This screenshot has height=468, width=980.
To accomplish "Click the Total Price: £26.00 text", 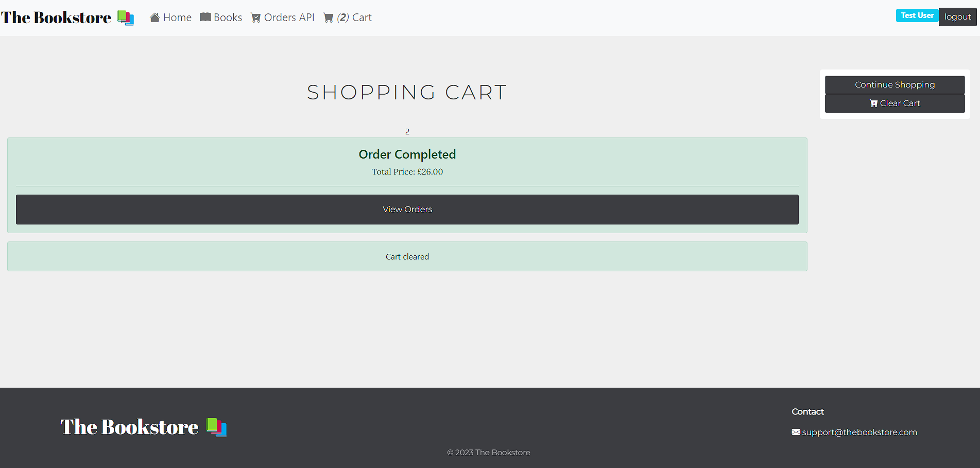I will pos(407,172).
